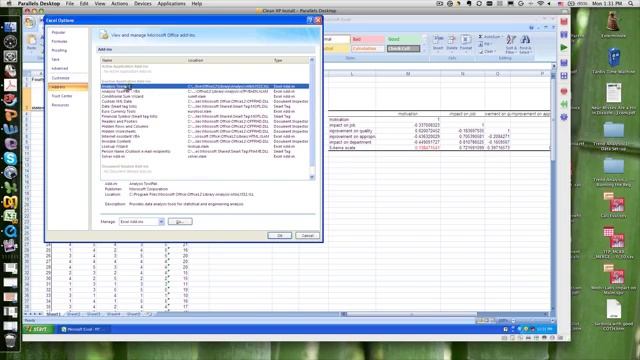Select Lookup Wizard add-in row
Screen dimensions: 640x360
(205, 146)
